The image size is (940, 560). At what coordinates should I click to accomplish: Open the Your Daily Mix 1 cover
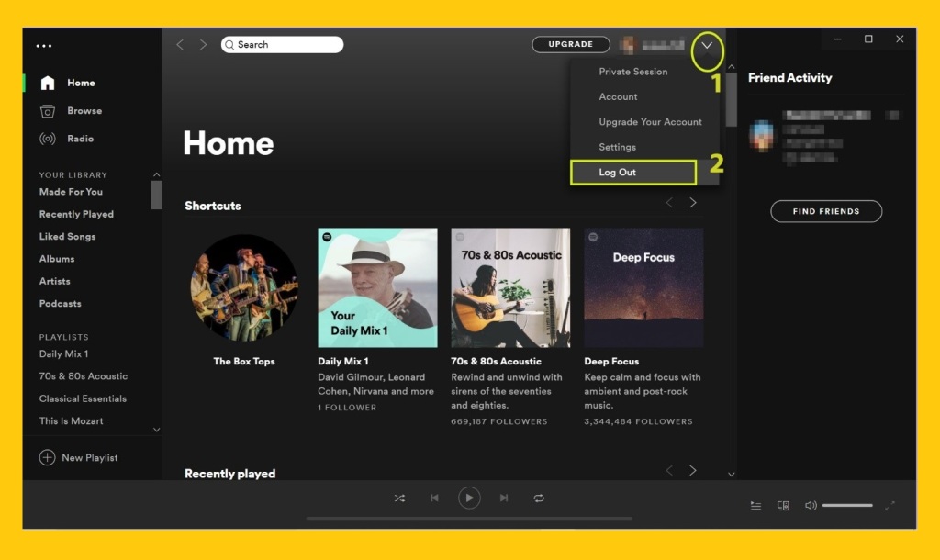click(377, 287)
